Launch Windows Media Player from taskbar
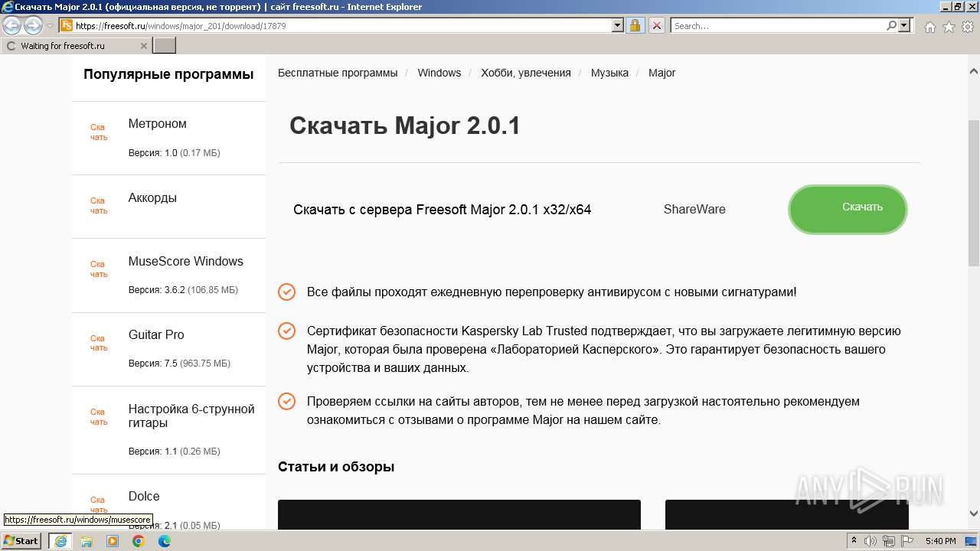The image size is (980, 551). 113,541
